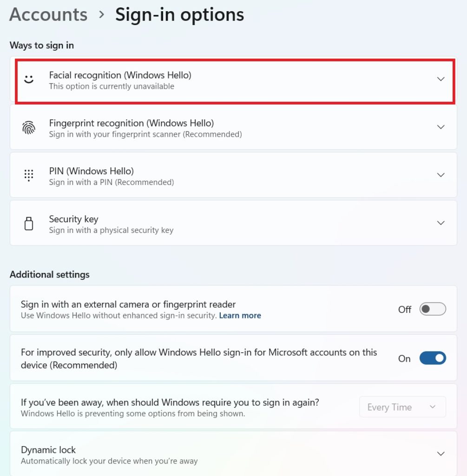Click the Security key USB icon
The image size is (467, 476).
pyautogui.click(x=29, y=224)
